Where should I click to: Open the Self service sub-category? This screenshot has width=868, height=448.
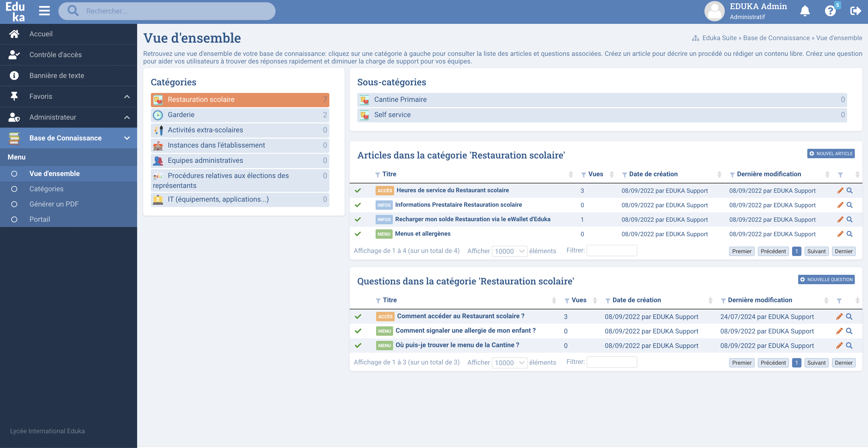602,115
